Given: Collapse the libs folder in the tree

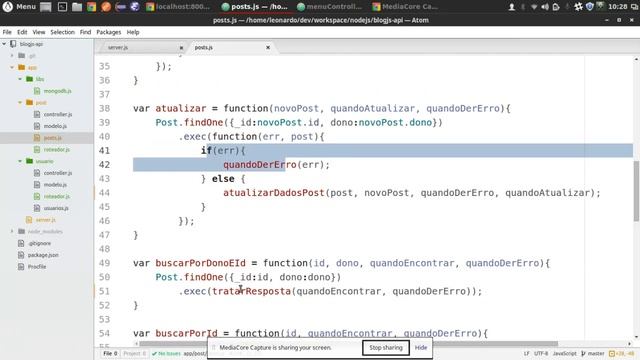Looking at the screenshot, I should point(20,79).
